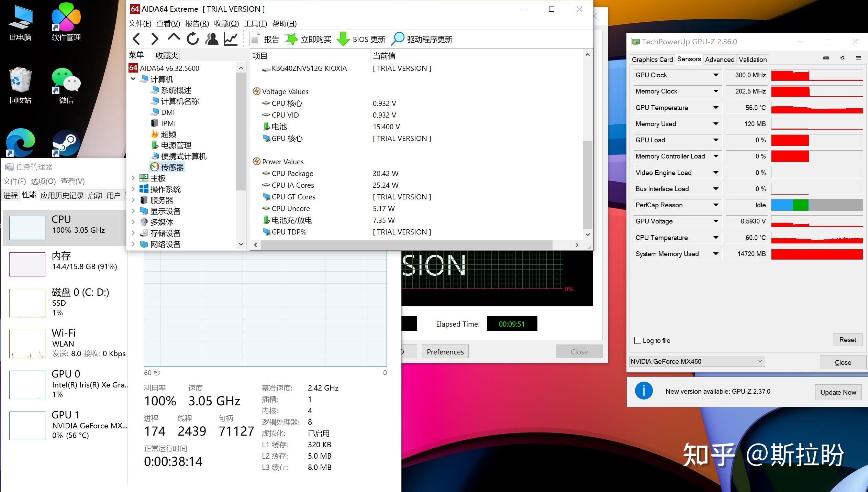868x492 pixels.
Task: Click the 驱动程序更新 driver update item
Action: click(422, 39)
